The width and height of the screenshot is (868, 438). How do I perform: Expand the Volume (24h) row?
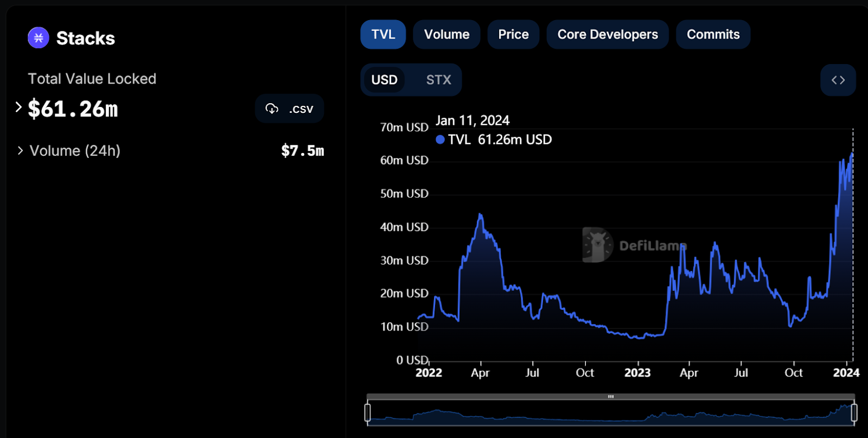coord(20,150)
